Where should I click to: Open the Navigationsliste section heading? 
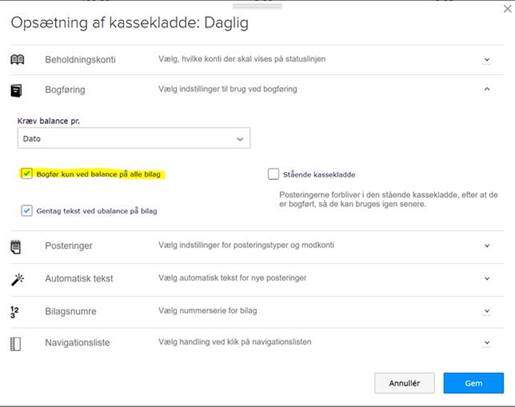pyautogui.click(x=77, y=342)
